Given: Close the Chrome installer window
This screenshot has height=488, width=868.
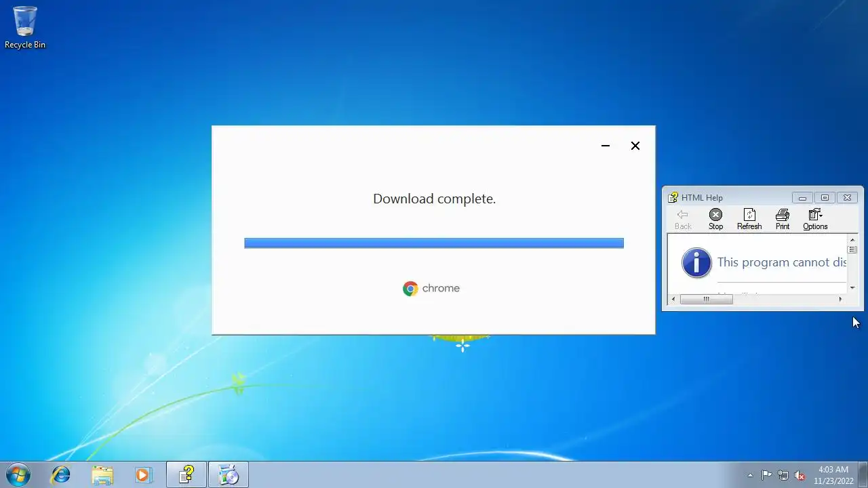Looking at the screenshot, I should click(635, 146).
